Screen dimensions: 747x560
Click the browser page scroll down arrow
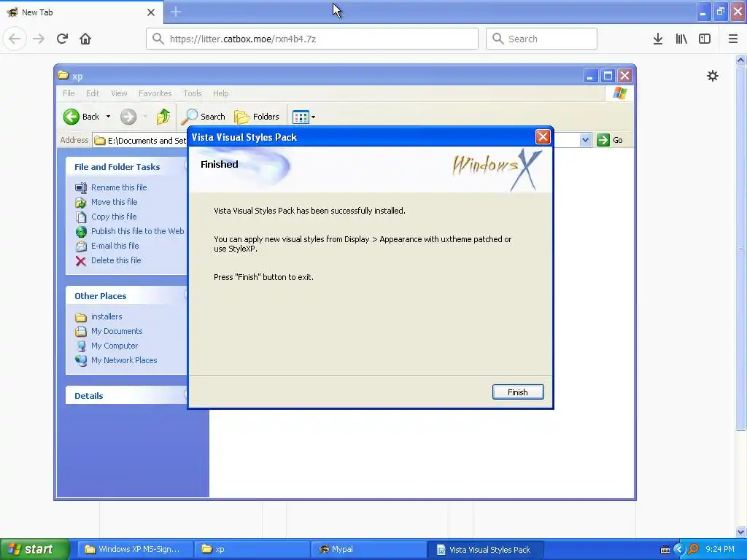coord(740,532)
